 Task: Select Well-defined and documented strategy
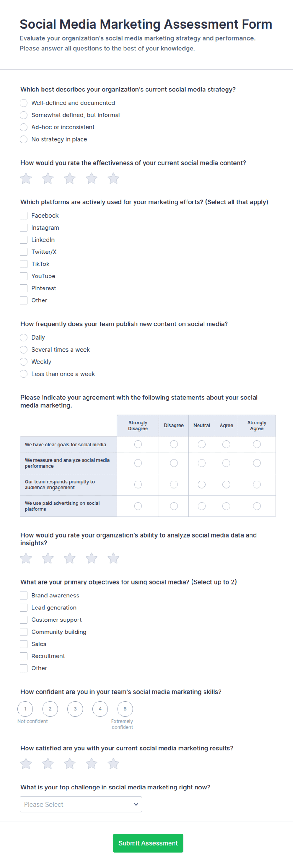[24, 103]
